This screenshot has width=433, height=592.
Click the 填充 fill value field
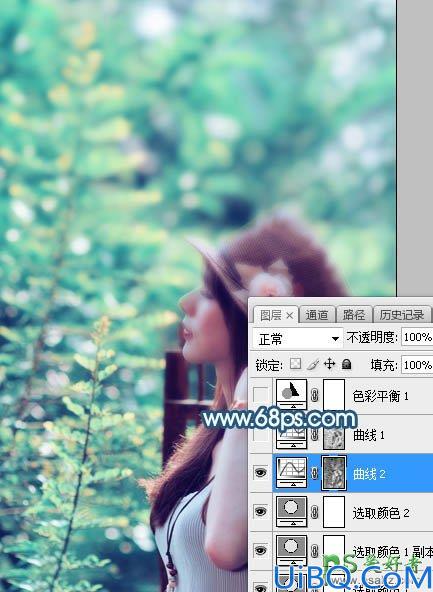(417, 365)
